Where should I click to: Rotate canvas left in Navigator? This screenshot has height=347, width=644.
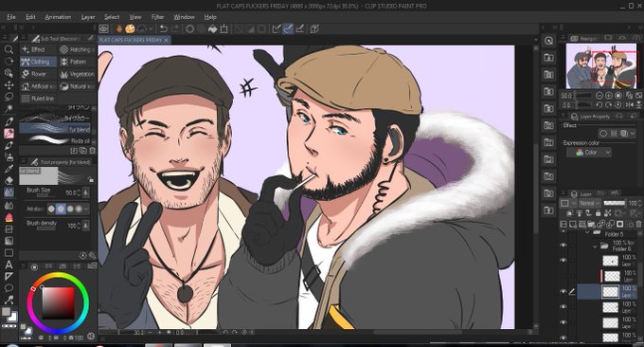[x=599, y=105]
